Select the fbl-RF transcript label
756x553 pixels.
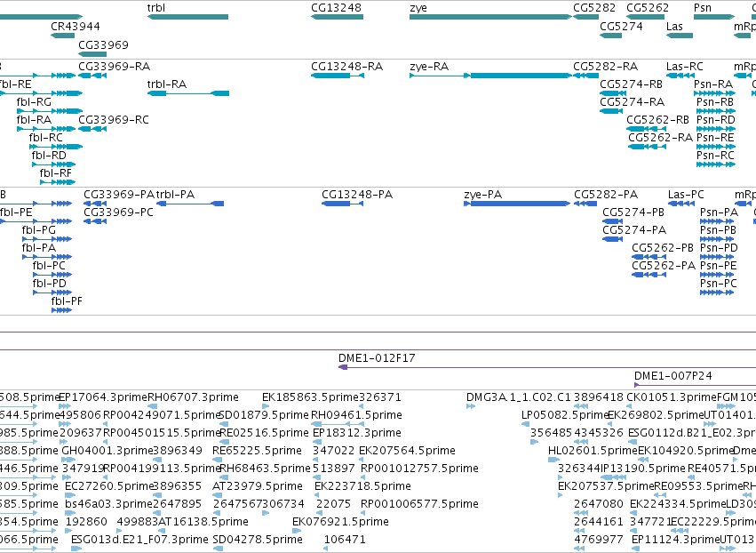tap(55, 173)
